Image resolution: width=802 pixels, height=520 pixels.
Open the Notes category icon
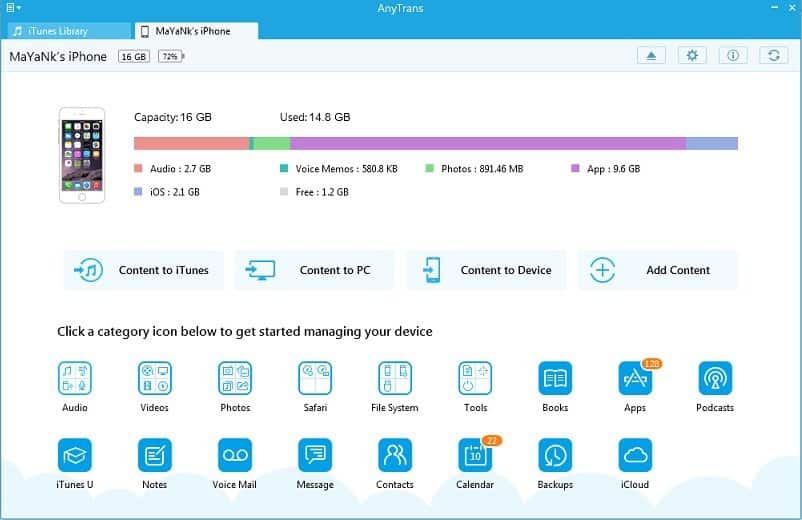154,455
